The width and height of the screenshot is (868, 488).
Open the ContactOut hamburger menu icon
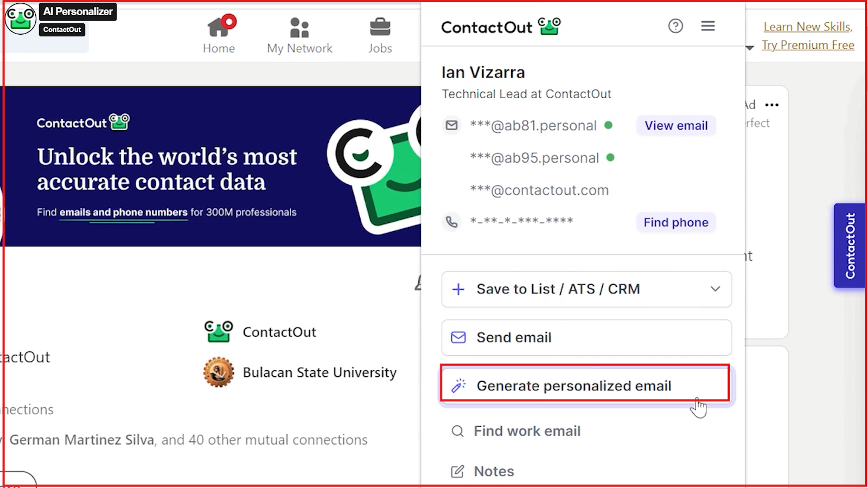708,25
